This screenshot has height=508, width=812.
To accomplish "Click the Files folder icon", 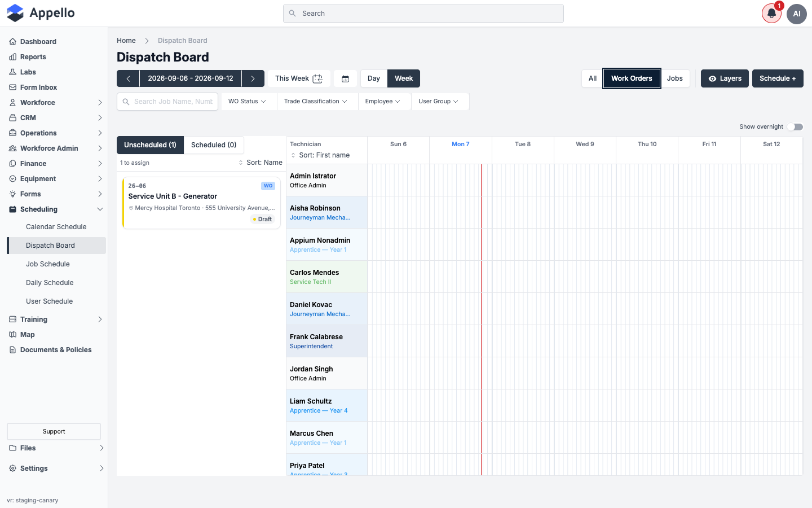I will click(x=12, y=448).
